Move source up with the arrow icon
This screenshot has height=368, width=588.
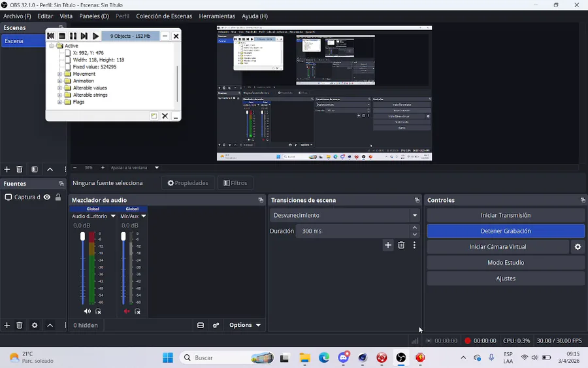50,326
